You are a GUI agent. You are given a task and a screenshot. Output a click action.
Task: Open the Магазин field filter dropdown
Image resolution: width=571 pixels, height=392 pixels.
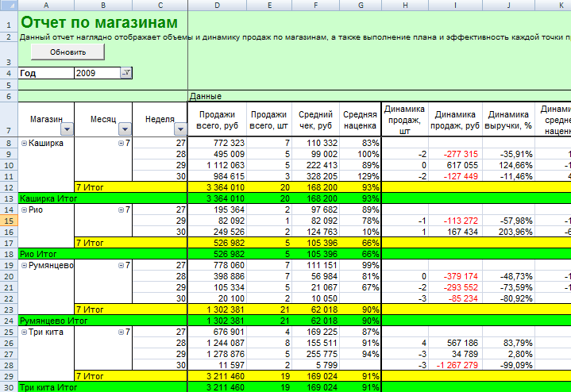[x=66, y=129]
